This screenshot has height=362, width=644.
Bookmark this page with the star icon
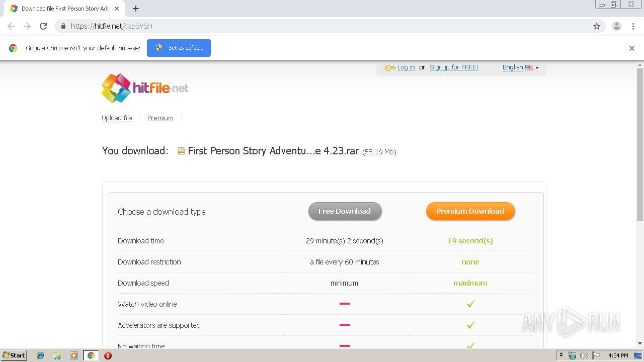click(x=597, y=26)
